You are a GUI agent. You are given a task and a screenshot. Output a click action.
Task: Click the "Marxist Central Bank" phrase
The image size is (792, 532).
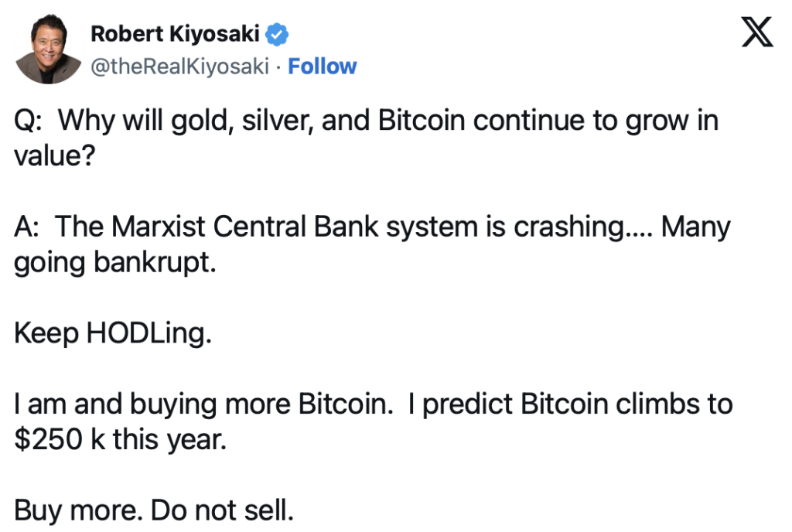tap(245, 227)
